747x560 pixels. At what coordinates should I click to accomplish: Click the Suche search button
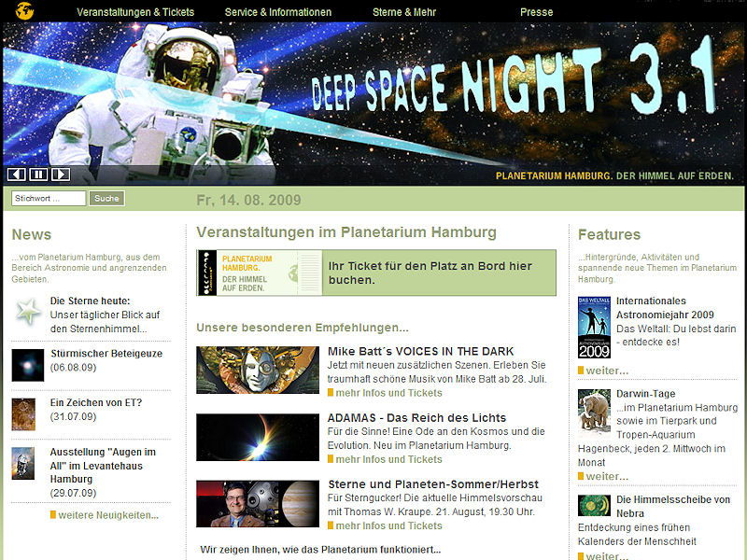(x=106, y=198)
